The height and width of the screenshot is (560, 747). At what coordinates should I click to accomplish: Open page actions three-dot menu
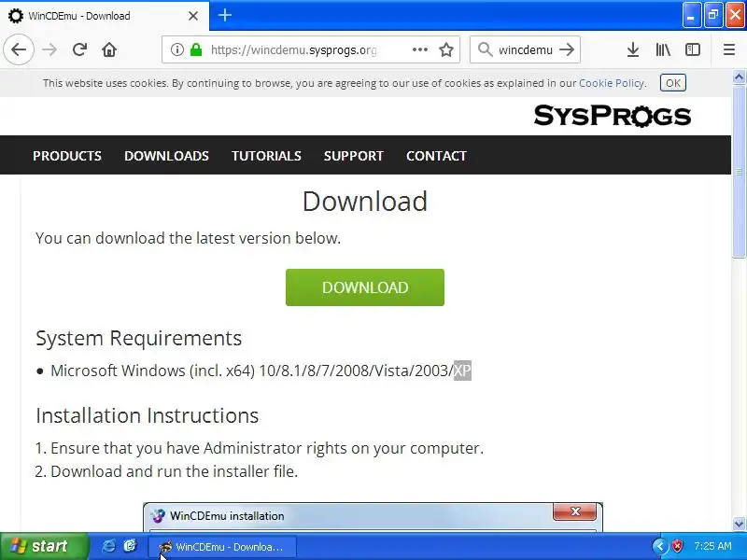click(419, 49)
